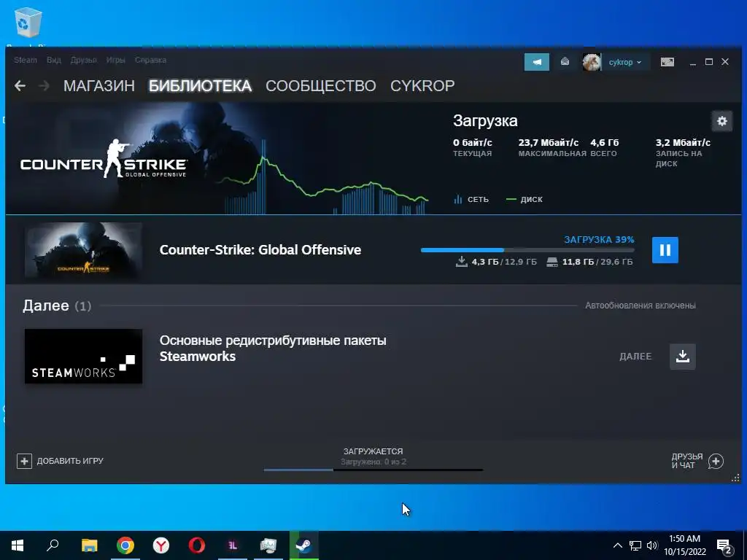
Task: Click the 11,8 ГБ / 29,6 ГБ disk size
Action: tap(589, 262)
